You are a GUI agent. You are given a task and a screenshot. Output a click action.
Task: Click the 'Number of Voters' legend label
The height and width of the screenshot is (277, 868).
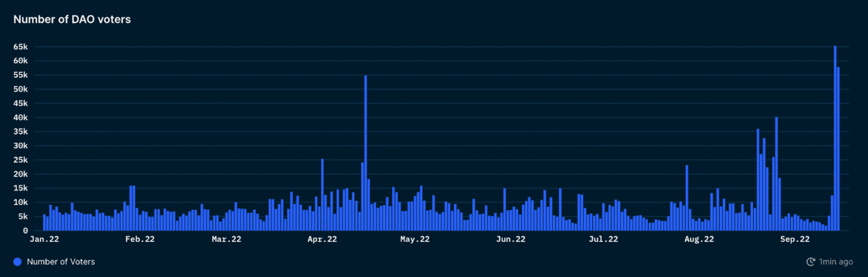pos(61,262)
